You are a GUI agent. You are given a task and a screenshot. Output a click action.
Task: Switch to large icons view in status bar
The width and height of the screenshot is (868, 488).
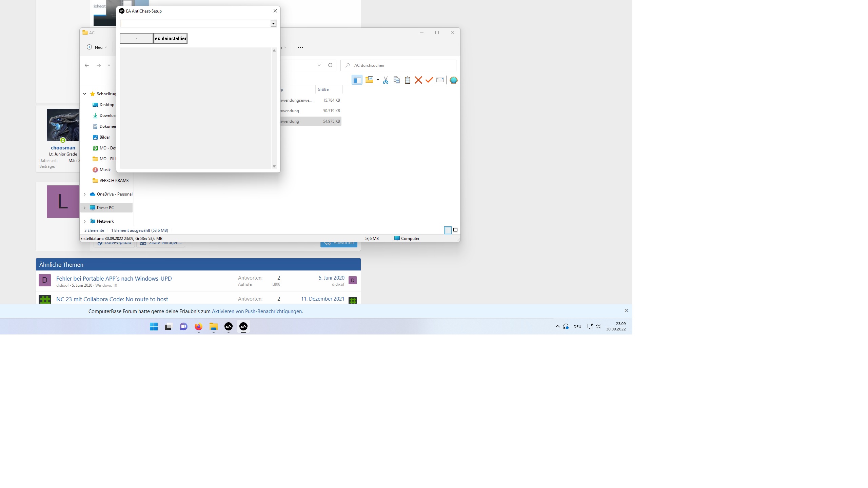[x=455, y=230]
